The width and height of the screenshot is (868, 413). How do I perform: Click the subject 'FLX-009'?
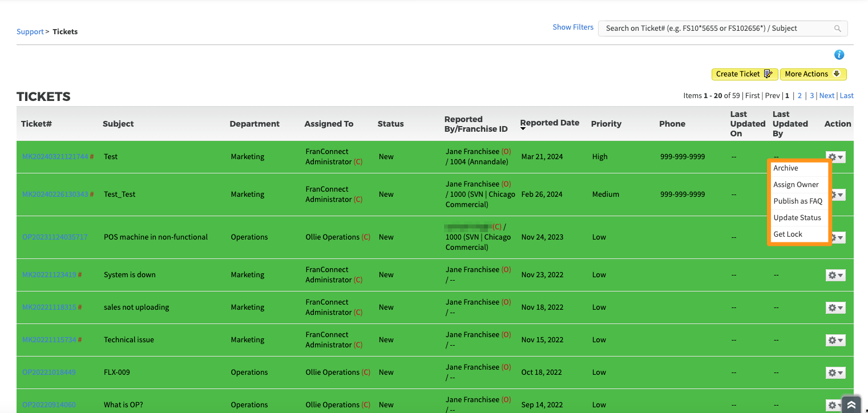[x=117, y=372]
